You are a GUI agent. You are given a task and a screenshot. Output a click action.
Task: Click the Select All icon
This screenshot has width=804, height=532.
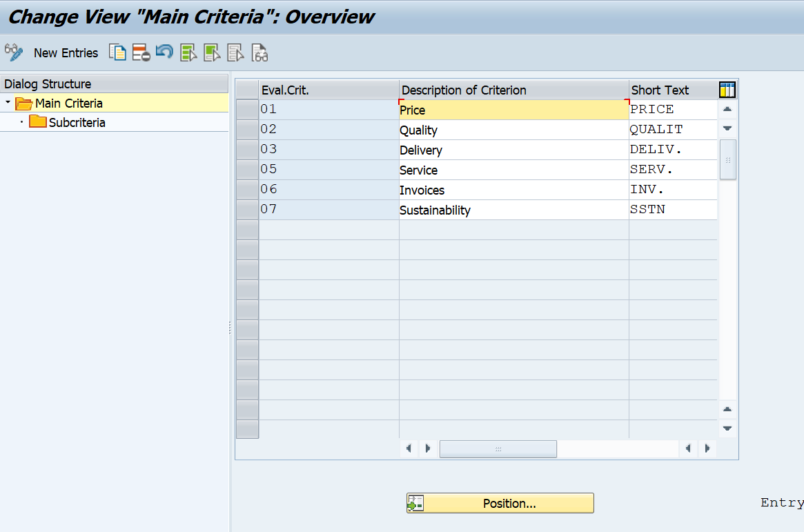[188, 52]
